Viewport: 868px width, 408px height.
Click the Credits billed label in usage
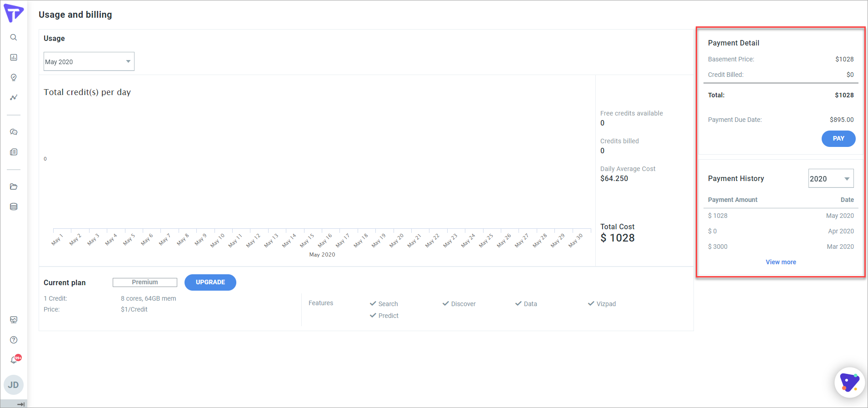coord(619,141)
